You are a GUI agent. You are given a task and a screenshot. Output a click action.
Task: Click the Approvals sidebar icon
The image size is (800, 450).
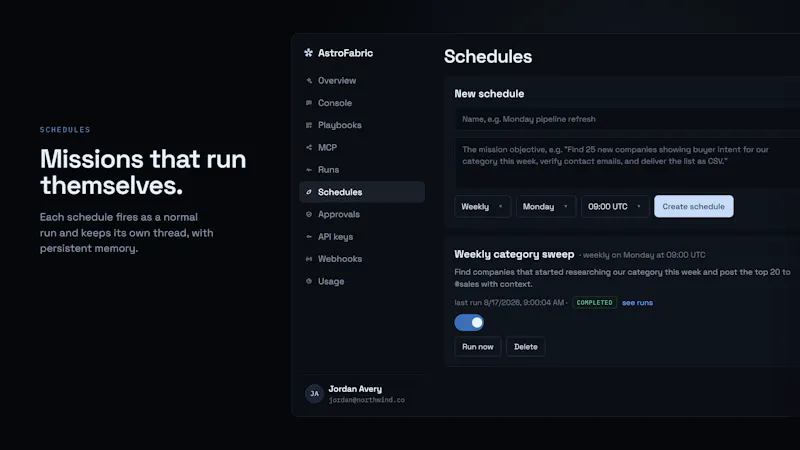[x=309, y=214]
